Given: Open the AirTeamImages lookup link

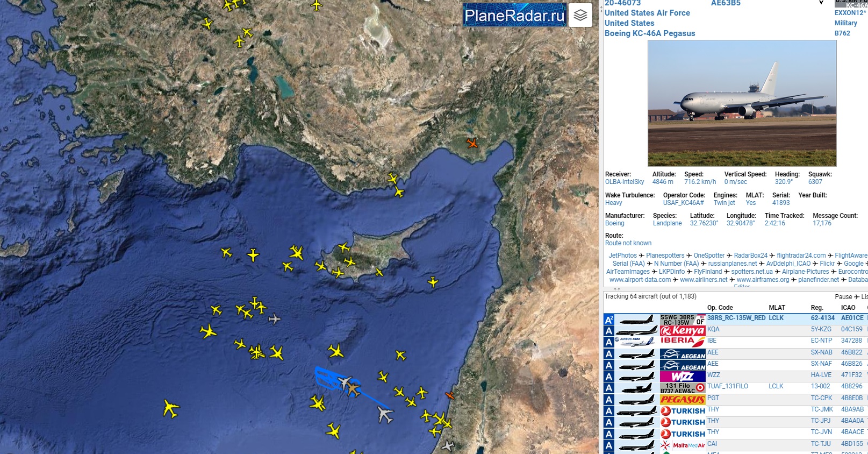Looking at the screenshot, I should [628, 272].
